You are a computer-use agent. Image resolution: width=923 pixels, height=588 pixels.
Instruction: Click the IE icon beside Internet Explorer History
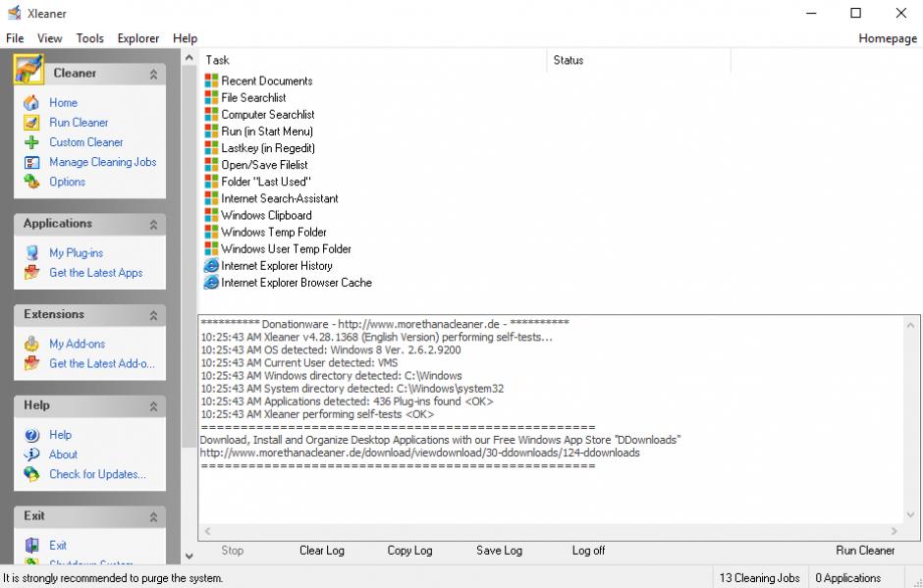click(x=211, y=266)
